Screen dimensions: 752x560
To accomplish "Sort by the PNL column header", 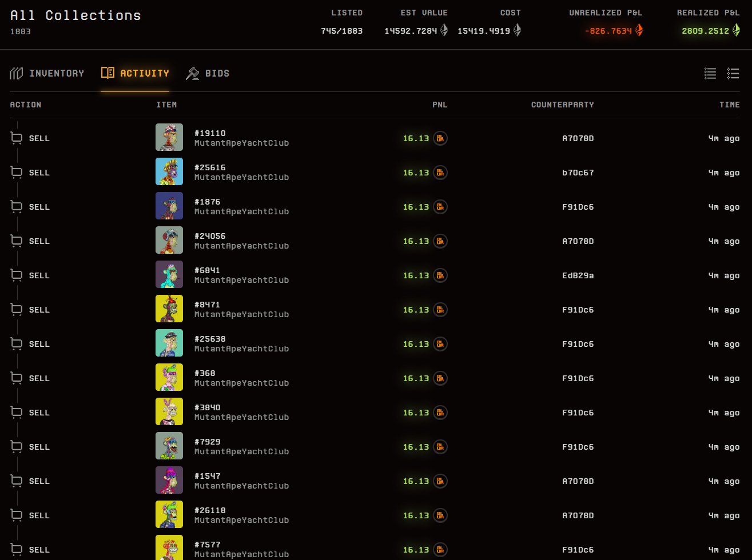I will coord(440,105).
